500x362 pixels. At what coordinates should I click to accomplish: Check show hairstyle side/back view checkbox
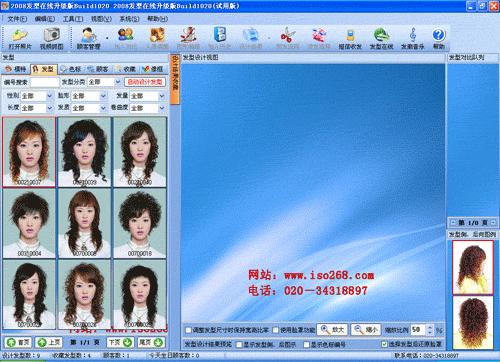239,344
